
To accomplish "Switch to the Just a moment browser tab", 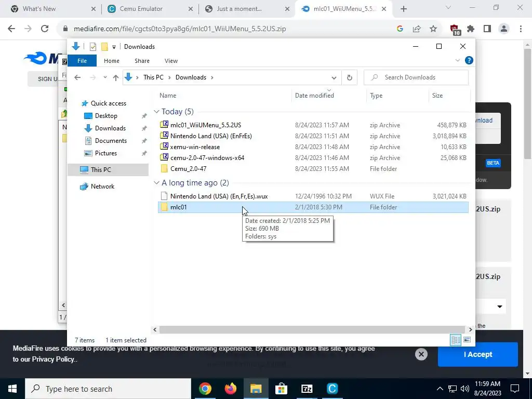I will [x=247, y=9].
